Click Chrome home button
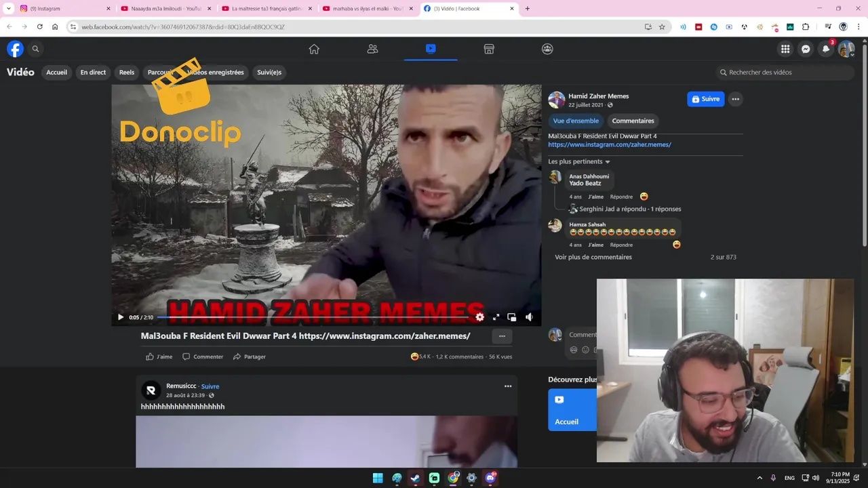This screenshot has width=868, height=488. (55, 26)
